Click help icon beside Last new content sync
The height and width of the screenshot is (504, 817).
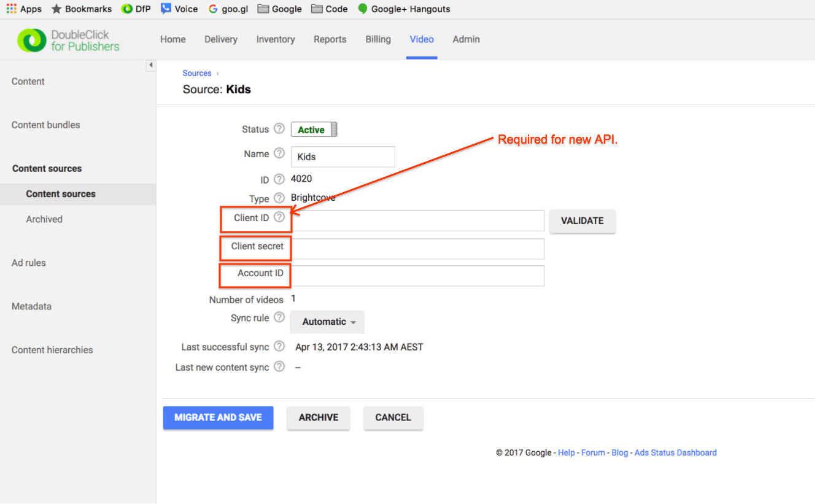click(279, 366)
